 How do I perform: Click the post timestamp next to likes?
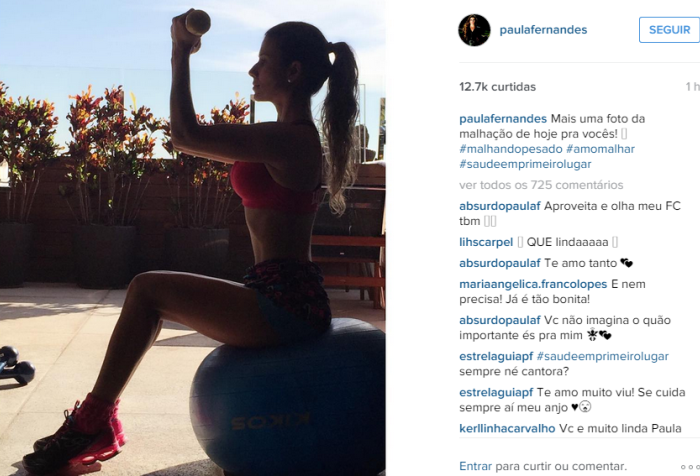pos(693,87)
